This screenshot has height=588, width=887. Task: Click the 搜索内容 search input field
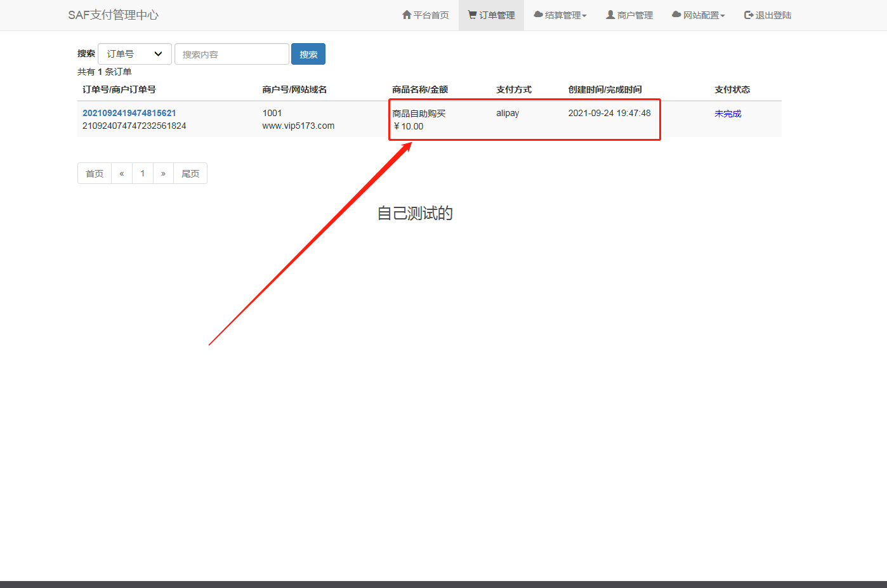232,54
